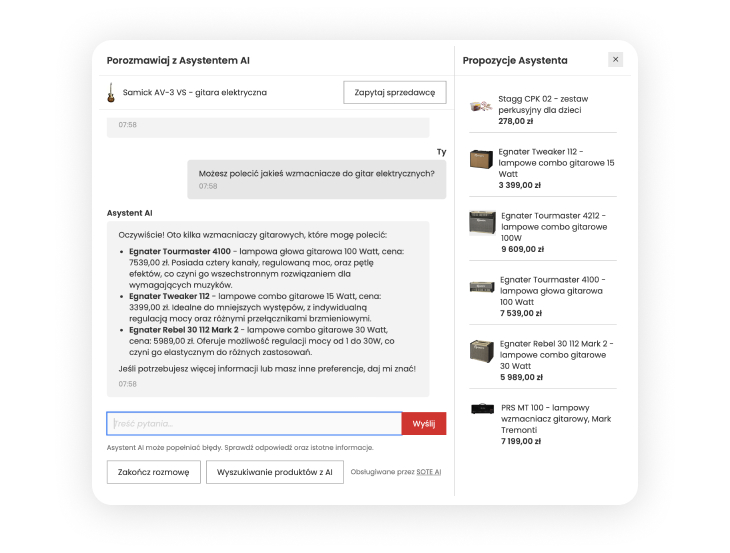The width and height of the screenshot is (730, 553).
Task: Open Samick AV-3 VS product title
Action: (195, 92)
